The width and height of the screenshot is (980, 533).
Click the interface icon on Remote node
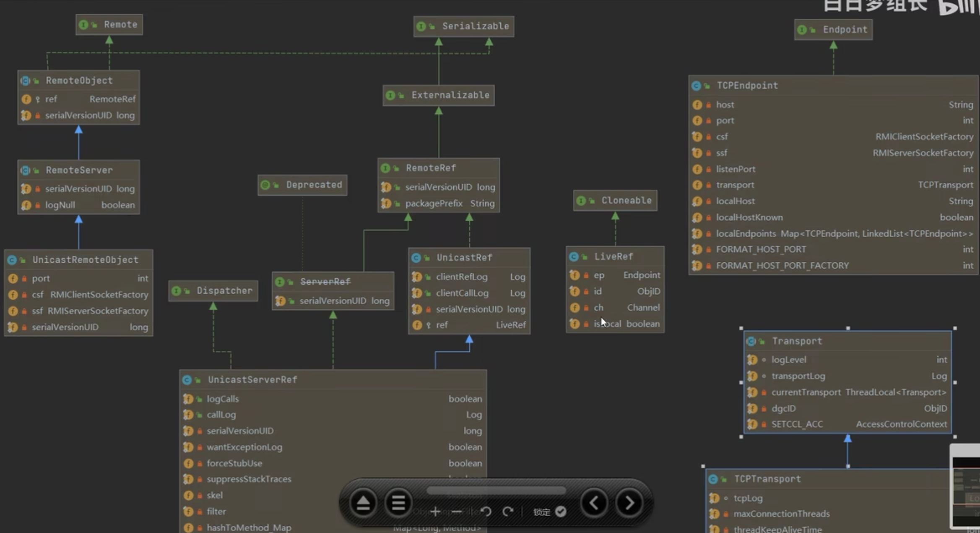(83, 25)
